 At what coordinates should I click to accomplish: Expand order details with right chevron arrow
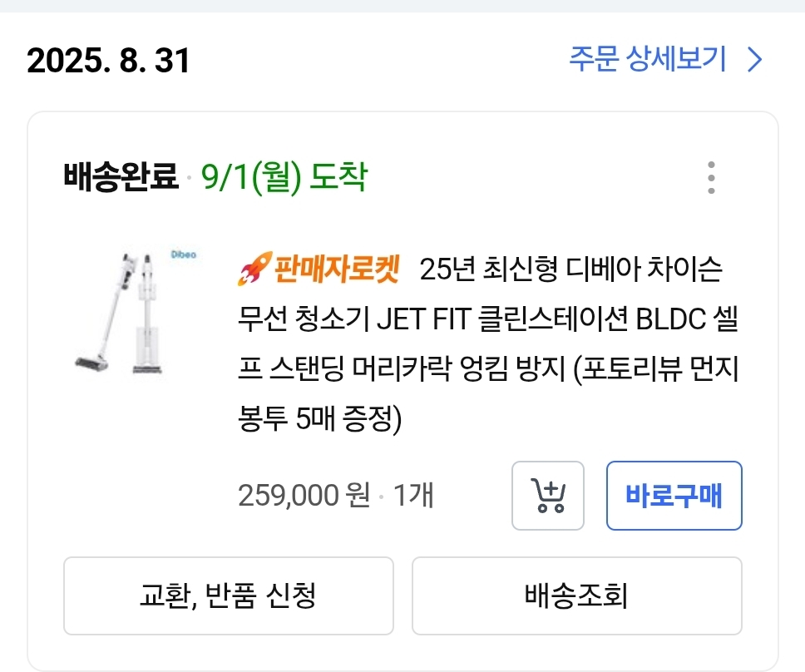(755, 60)
